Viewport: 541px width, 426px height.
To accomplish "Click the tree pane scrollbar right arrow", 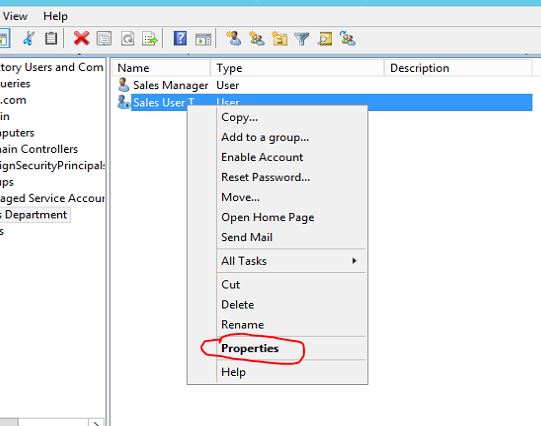I will [x=97, y=423].
